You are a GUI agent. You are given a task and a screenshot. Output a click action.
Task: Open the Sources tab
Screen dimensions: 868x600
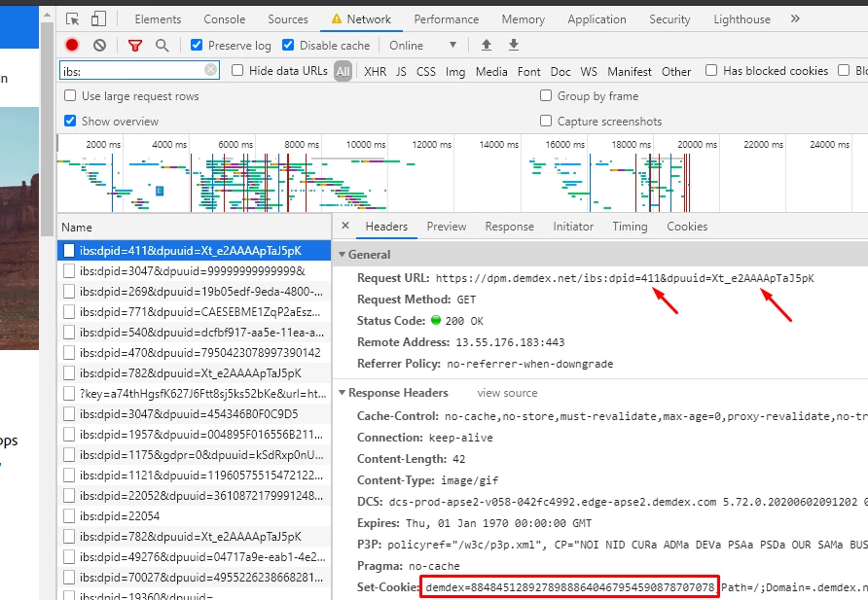[288, 19]
